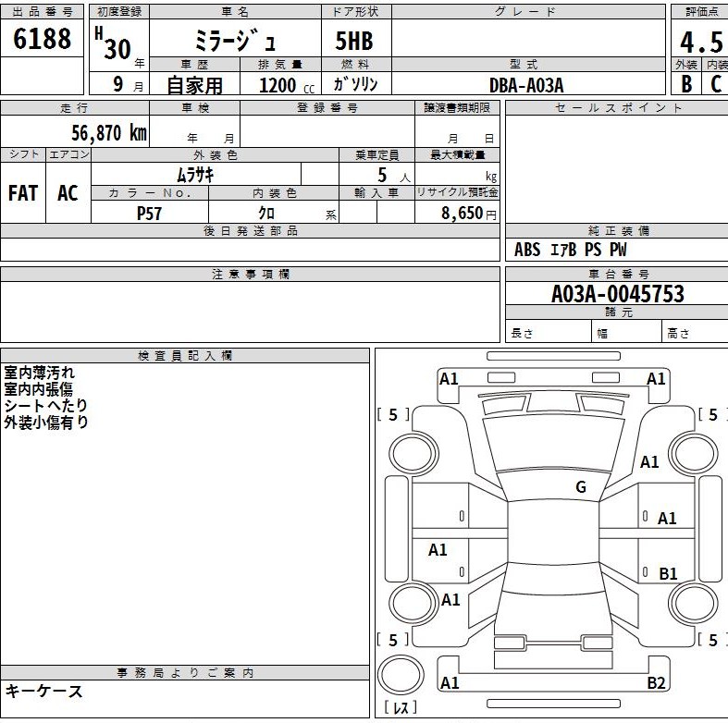Screen dimensions: 728x723
Task: Click the 純正装備 header
Action: pos(619,230)
